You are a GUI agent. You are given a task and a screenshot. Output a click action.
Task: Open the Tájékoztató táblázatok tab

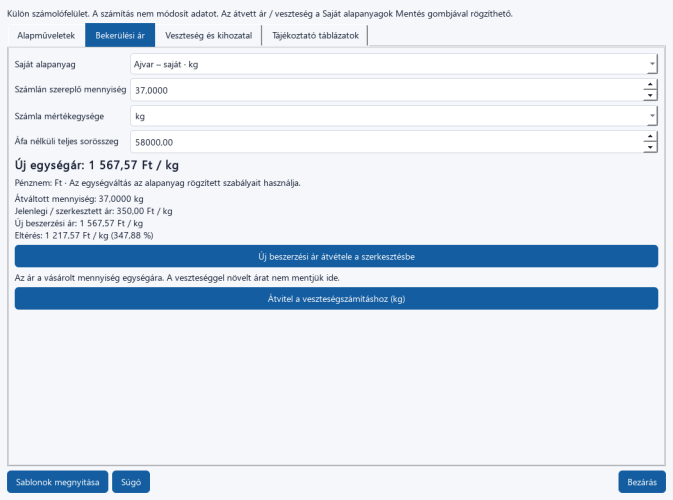tap(315, 36)
